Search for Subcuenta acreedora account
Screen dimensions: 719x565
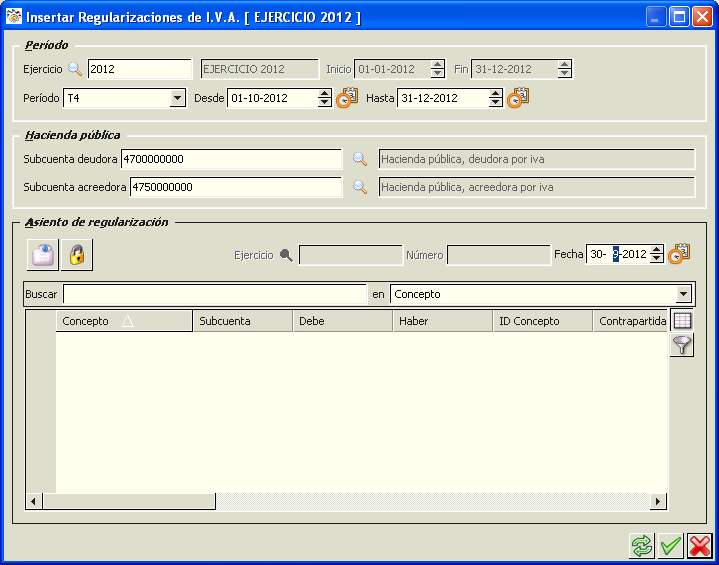point(360,187)
